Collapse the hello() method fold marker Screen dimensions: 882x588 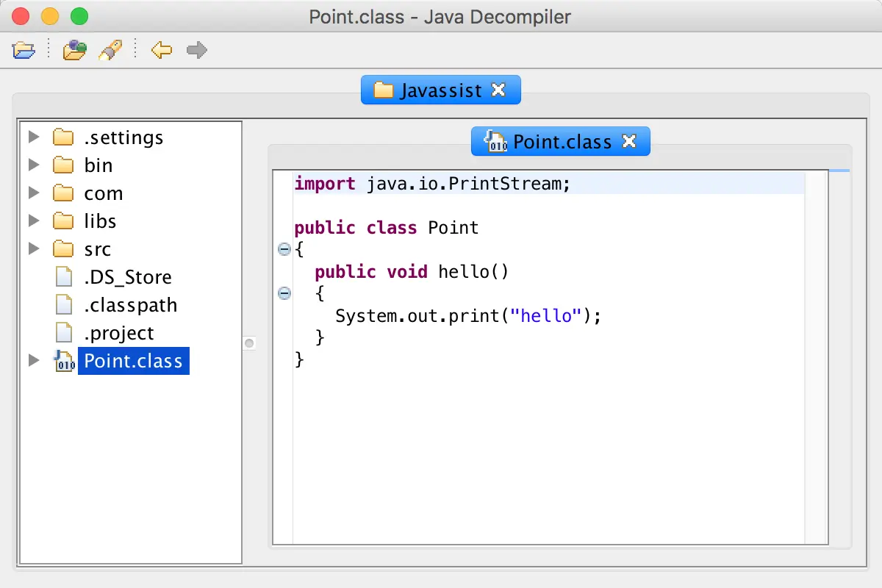[x=284, y=294]
